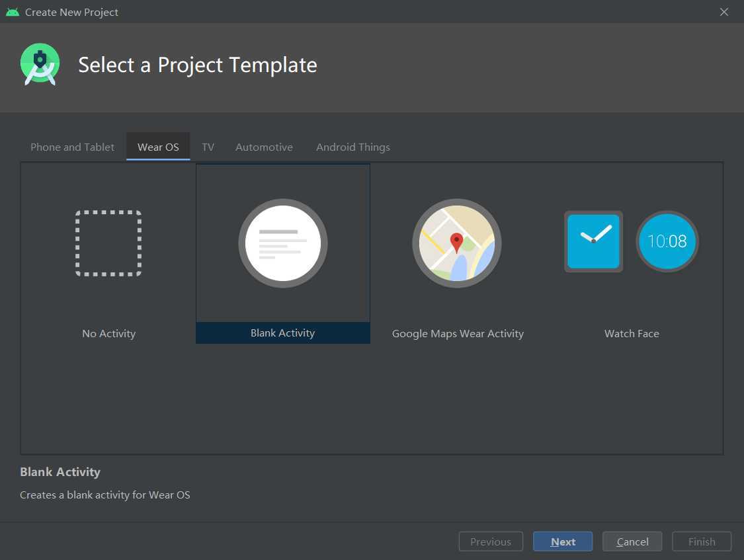This screenshot has width=744, height=560.
Task: Close the Create New Project dialog
Action: click(724, 12)
